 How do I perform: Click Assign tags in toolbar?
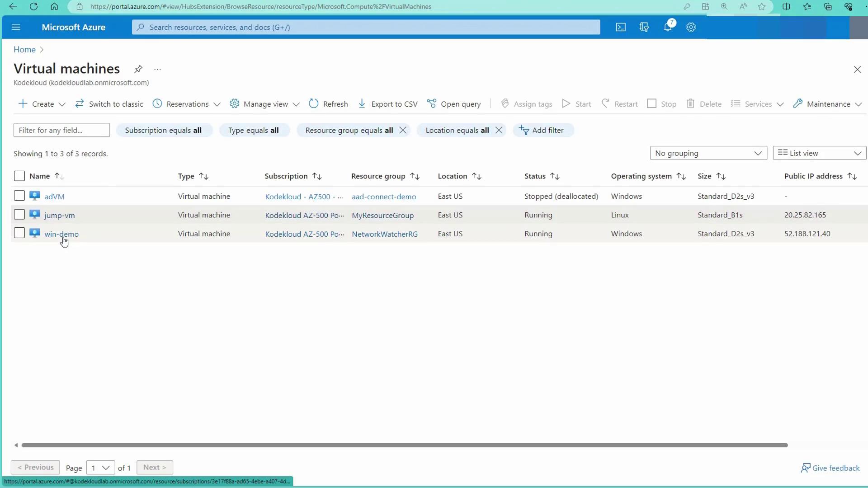coord(527,104)
